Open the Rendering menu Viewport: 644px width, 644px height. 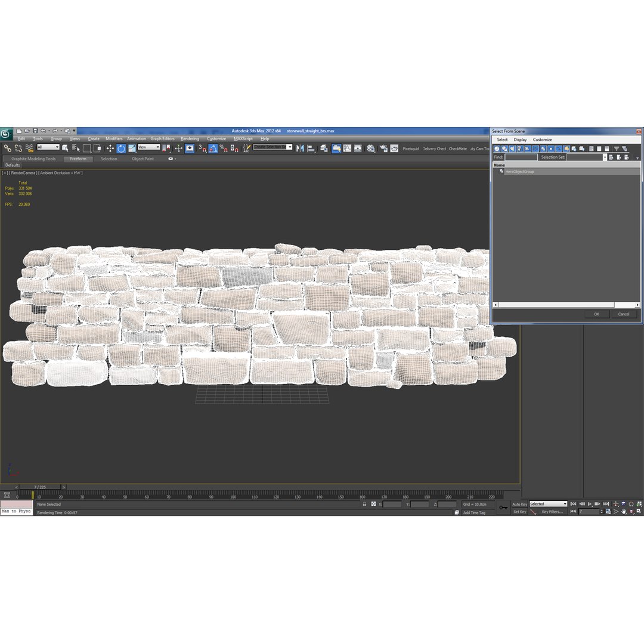(190, 139)
